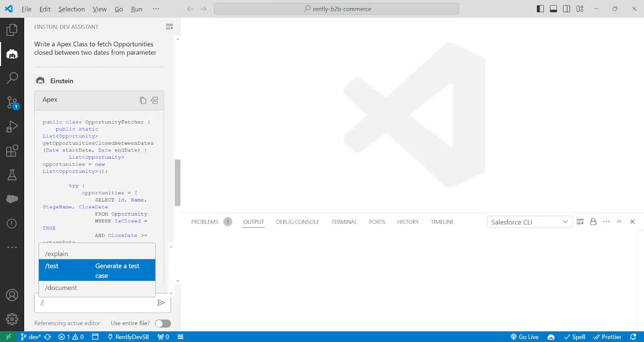Screen dimensions: 644x342
Task: Open the Run menu
Action: pos(136,9)
